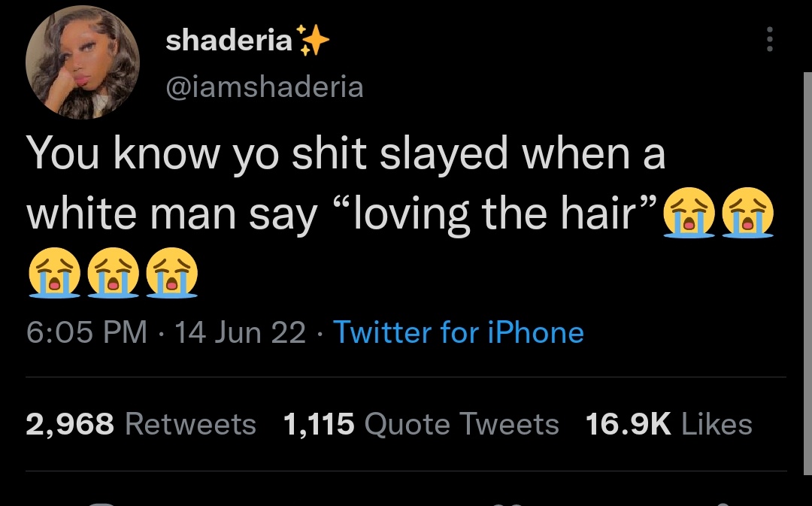View the 1,115 Quote Tweets list
Screen dimensions: 812x506
(x=421, y=424)
